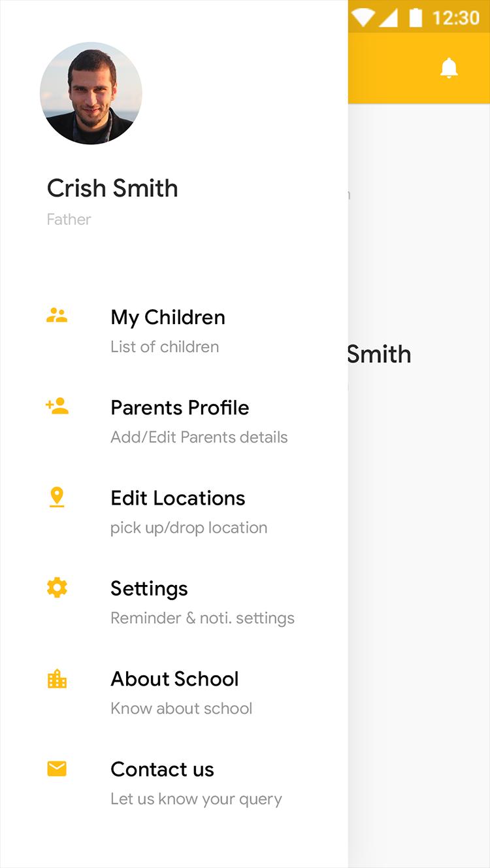Open the My Children menu item
This screenshot has height=868, width=490.
click(168, 318)
